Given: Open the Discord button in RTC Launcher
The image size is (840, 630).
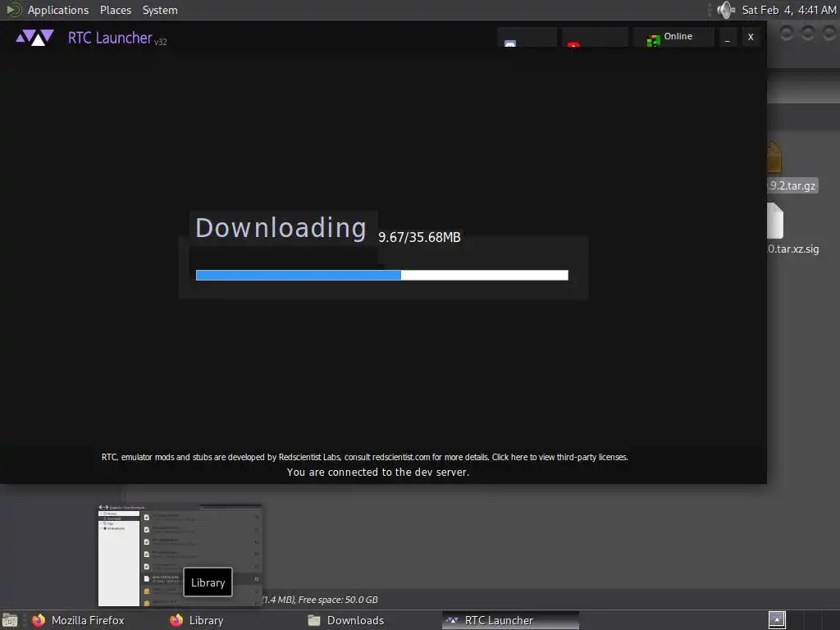Looking at the screenshot, I should [x=527, y=37].
